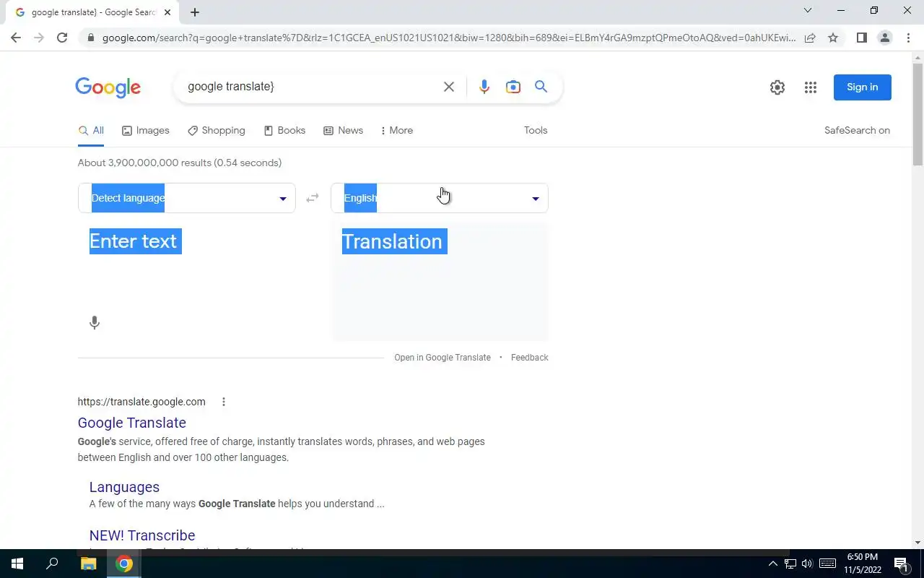Bookmark this page with the star icon
This screenshot has width=924, height=578.
833,38
